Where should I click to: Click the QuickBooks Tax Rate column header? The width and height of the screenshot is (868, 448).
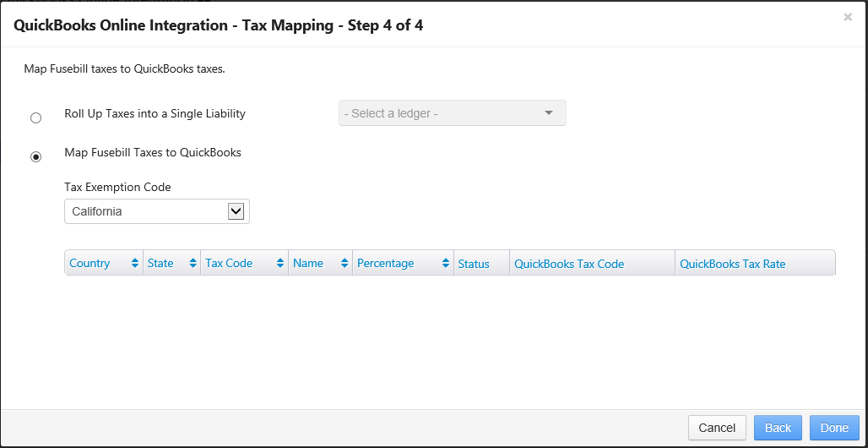click(755, 264)
